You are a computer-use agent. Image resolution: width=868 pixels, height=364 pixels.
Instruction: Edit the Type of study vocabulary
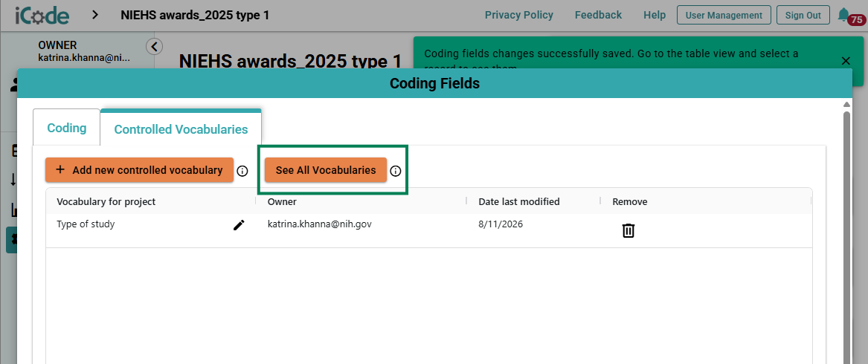pos(239,224)
